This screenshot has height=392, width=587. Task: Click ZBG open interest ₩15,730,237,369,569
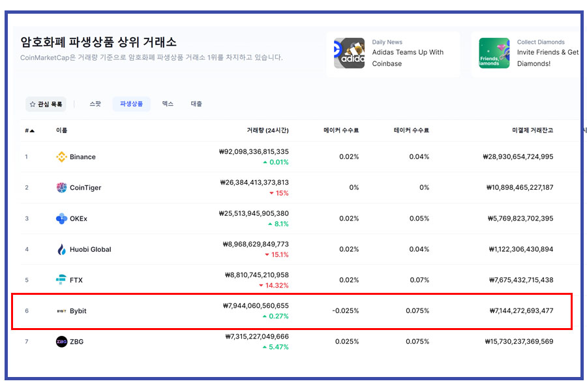pyautogui.click(x=519, y=342)
